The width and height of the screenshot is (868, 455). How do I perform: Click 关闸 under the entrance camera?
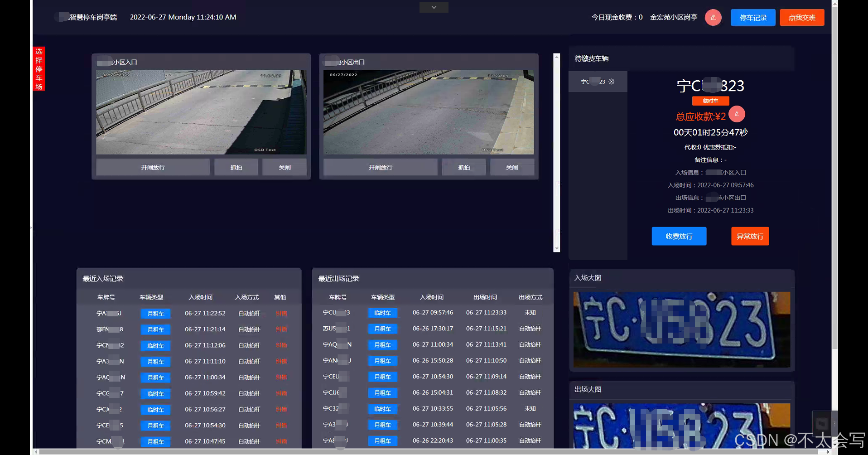(x=285, y=167)
